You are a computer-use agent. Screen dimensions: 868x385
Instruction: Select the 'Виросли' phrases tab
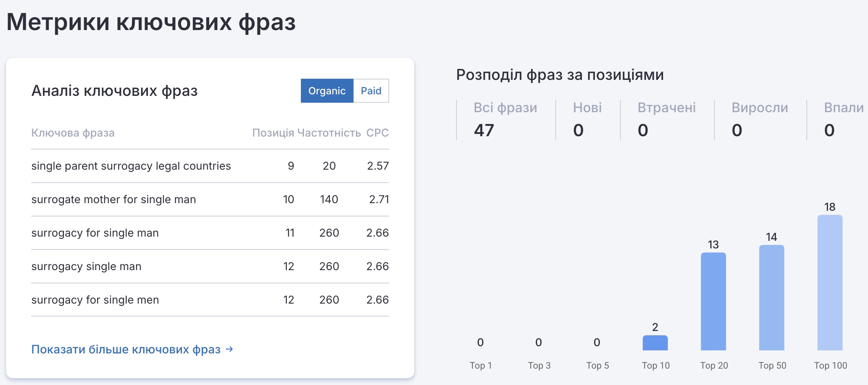760,119
